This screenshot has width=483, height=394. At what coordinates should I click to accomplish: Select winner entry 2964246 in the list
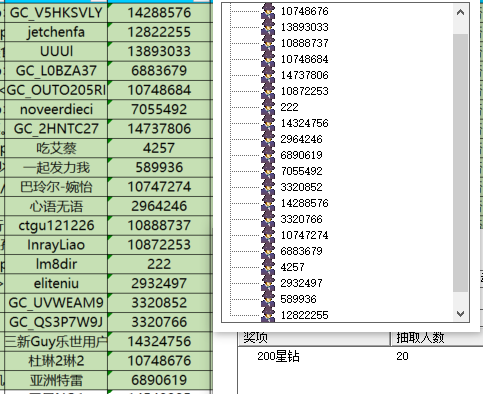(301, 139)
